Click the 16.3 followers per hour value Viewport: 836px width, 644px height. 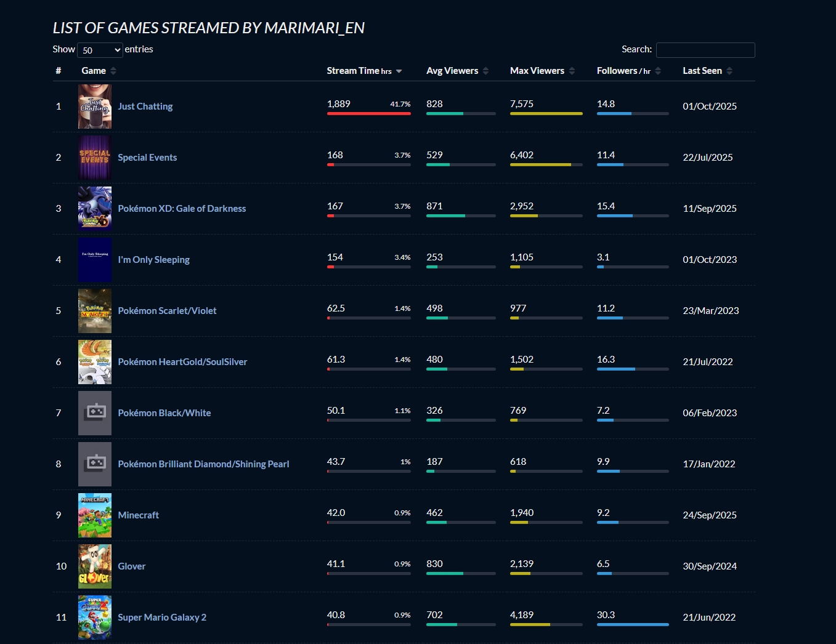click(x=606, y=360)
